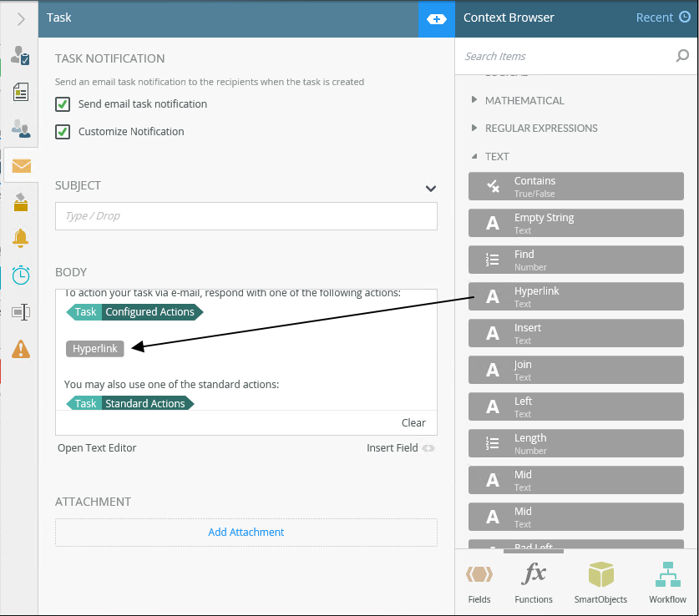Open the deadline clock icon in sidebar
This screenshot has width=699, height=616.
(x=21, y=275)
